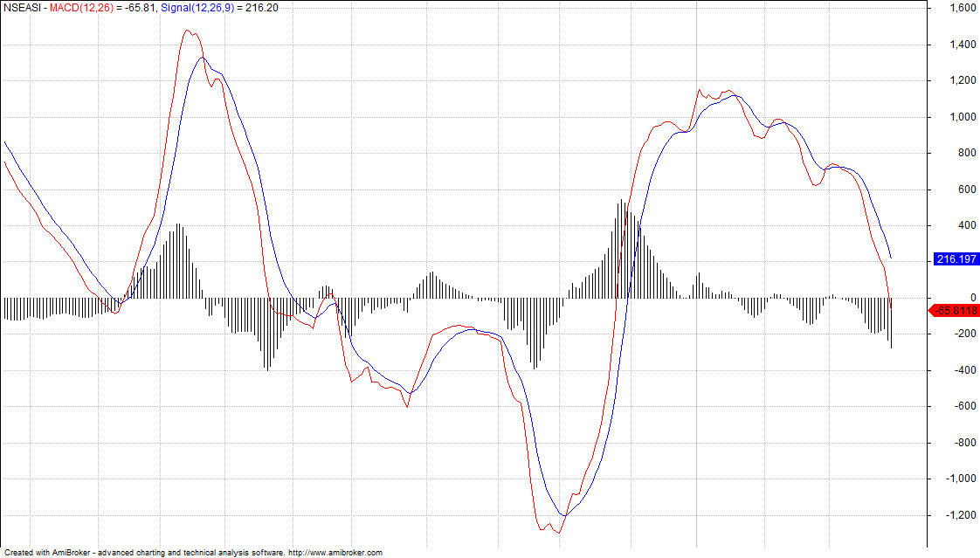Click the lowest point of blue Signal line
Image resolution: width=980 pixels, height=558 pixels.
(563, 515)
